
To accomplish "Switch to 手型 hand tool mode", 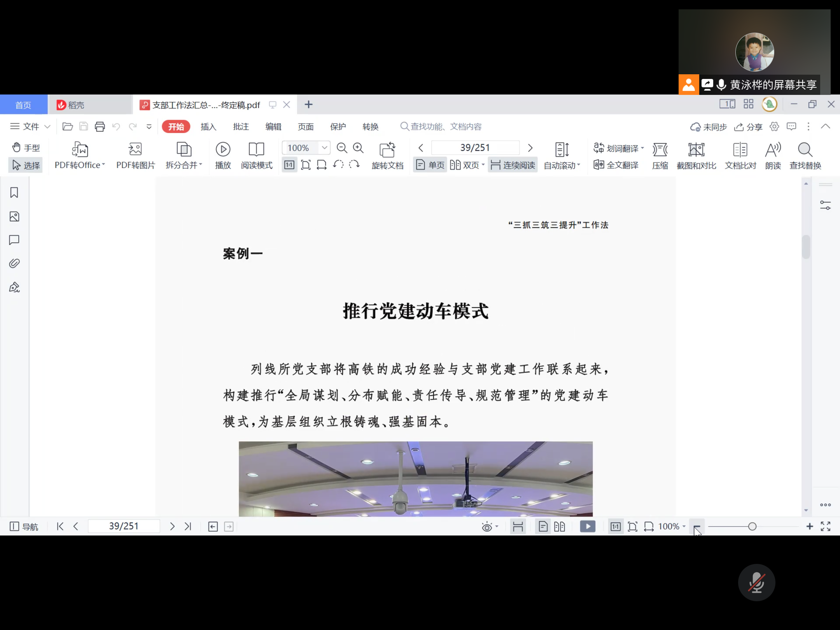I will [x=26, y=148].
